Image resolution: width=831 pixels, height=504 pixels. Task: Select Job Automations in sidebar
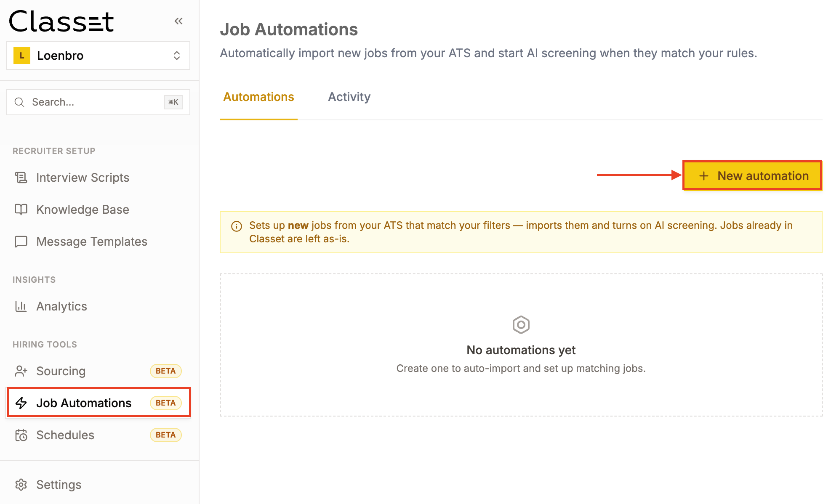99,403
